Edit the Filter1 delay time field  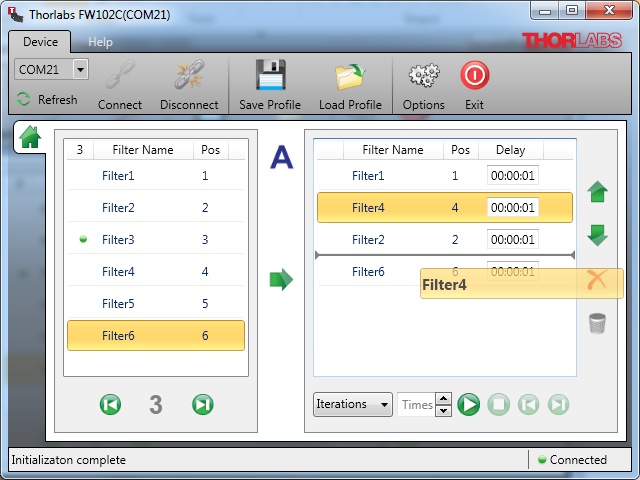tap(513, 176)
